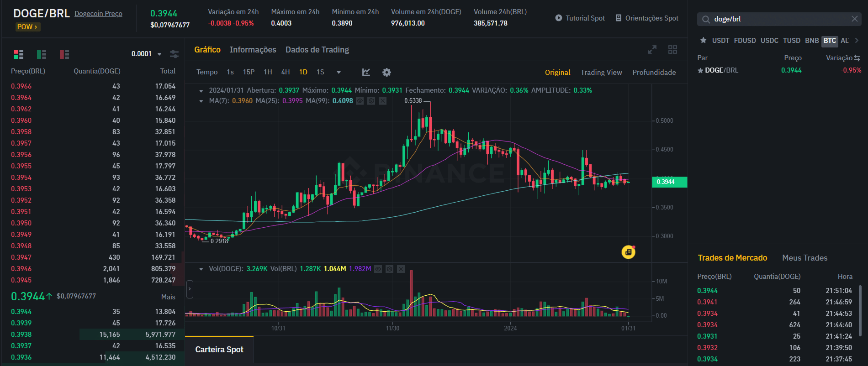Click the 0.3938 bid price row

(93, 335)
